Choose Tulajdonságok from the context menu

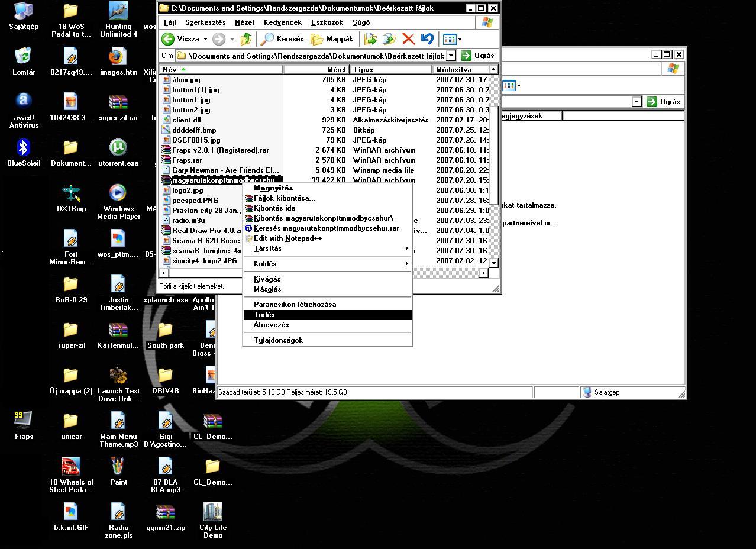click(x=278, y=340)
